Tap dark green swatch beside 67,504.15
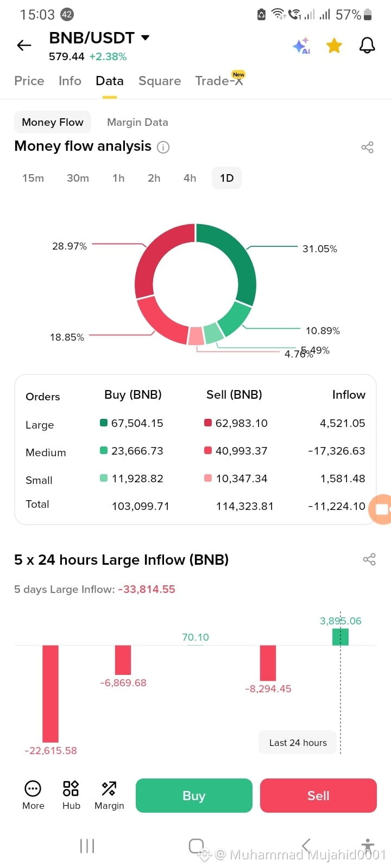391x868 pixels. [104, 423]
